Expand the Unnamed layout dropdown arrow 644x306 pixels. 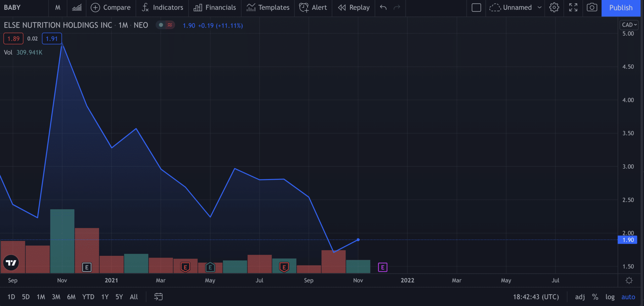click(x=540, y=8)
